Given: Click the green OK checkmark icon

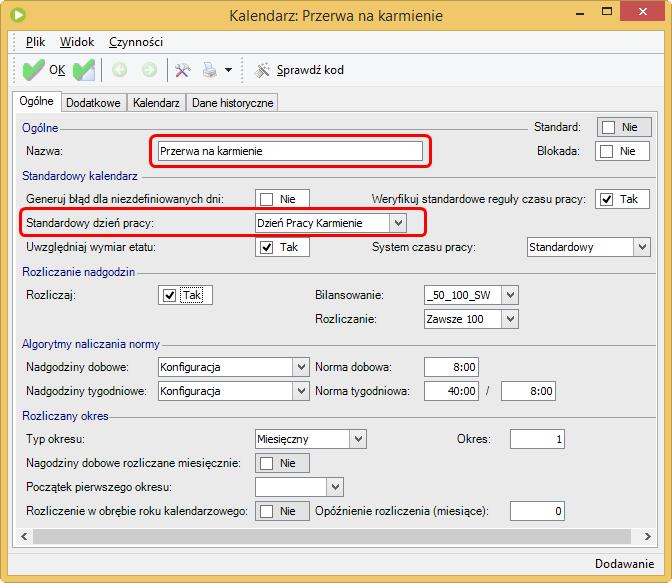Looking at the screenshot, I should point(33,70).
